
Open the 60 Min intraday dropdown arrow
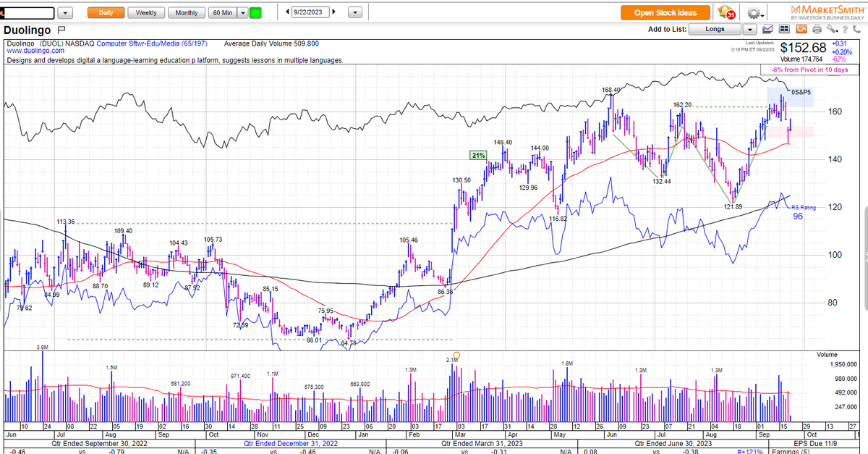click(x=242, y=12)
